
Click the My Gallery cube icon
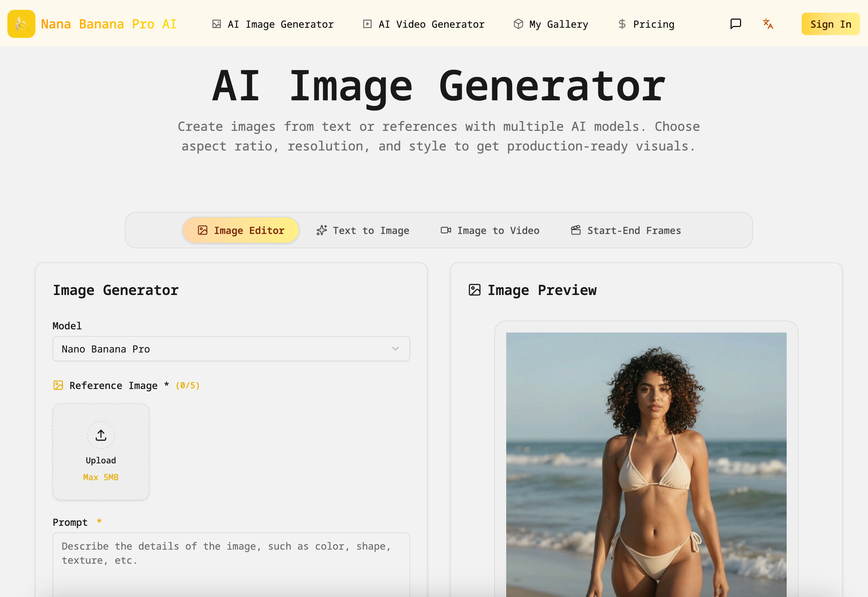[x=518, y=24]
